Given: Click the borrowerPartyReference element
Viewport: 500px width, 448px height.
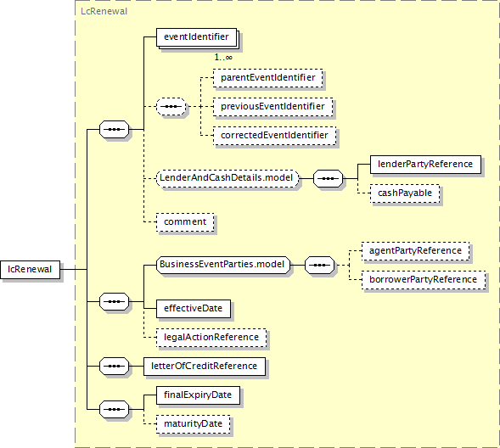Looking at the screenshot, I should [424, 280].
